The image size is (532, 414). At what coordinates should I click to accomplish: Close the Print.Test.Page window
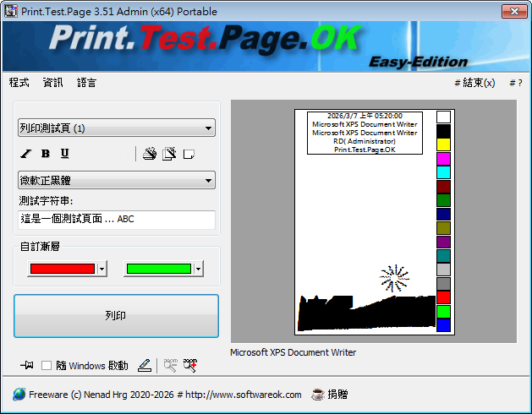(x=514, y=11)
